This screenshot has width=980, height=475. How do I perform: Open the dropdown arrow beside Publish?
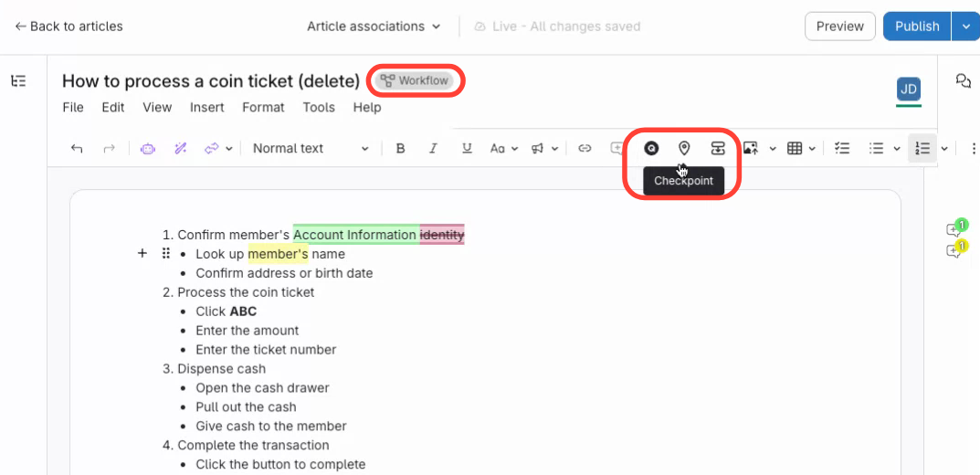click(965, 26)
